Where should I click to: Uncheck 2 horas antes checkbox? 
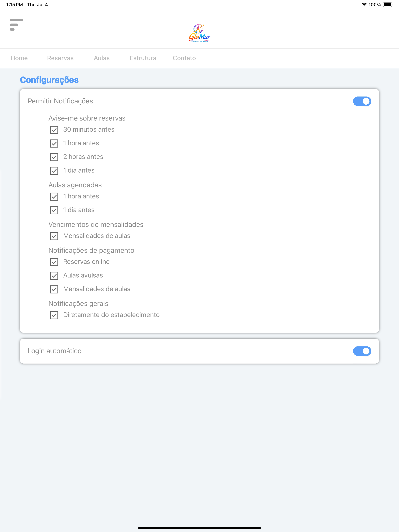(54, 157)
